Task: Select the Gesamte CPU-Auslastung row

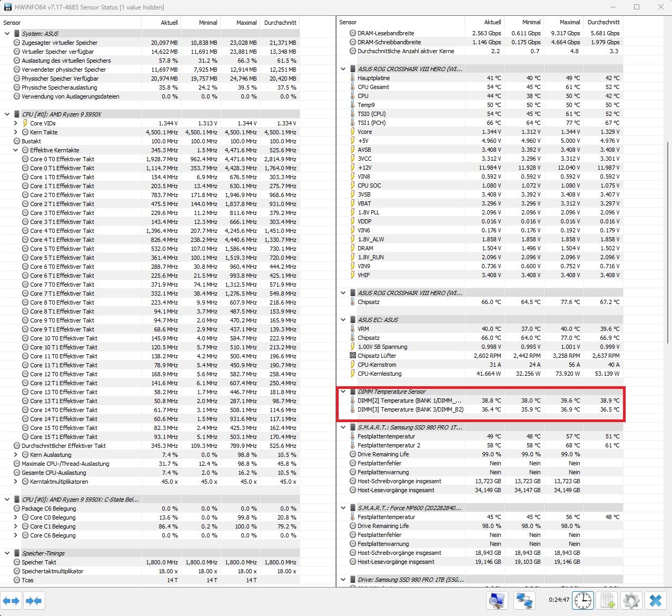Action: pyautogui.click(x=150, y=473)
